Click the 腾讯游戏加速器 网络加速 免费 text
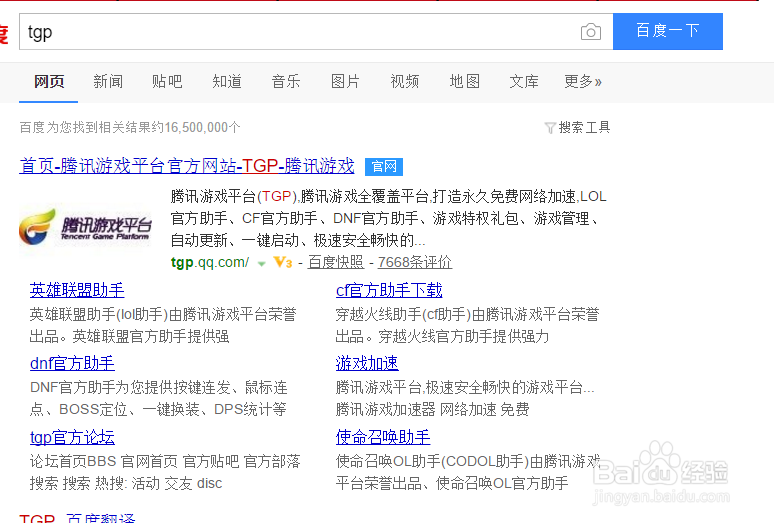 pos(432,410)
